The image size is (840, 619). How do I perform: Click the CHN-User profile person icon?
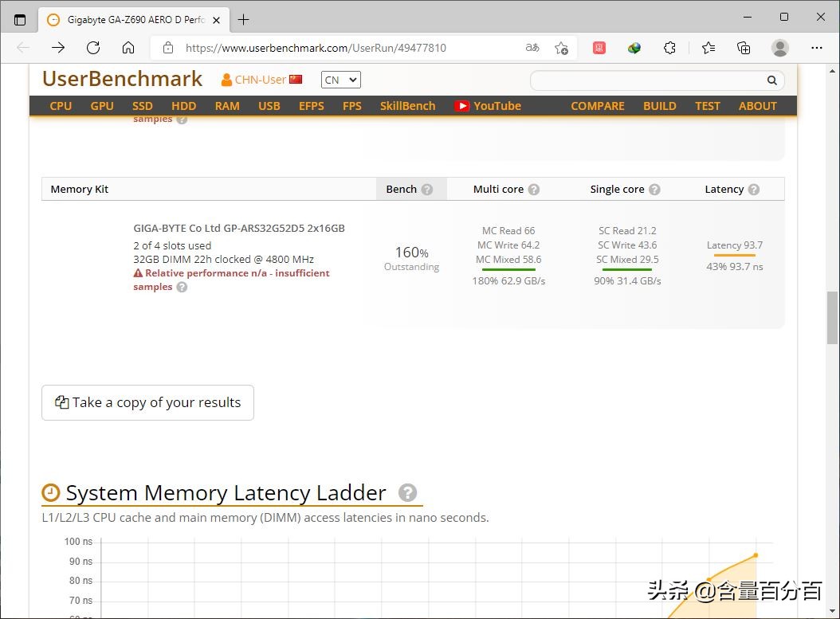[226, 79]
